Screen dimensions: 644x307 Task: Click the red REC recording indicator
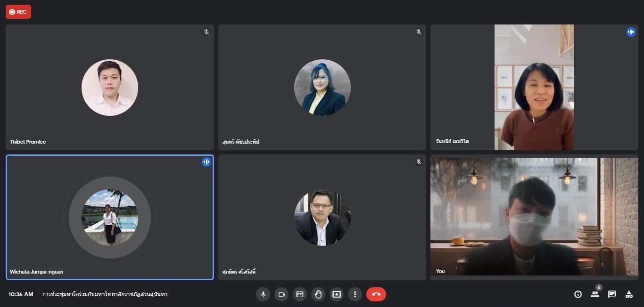(18, 12)
